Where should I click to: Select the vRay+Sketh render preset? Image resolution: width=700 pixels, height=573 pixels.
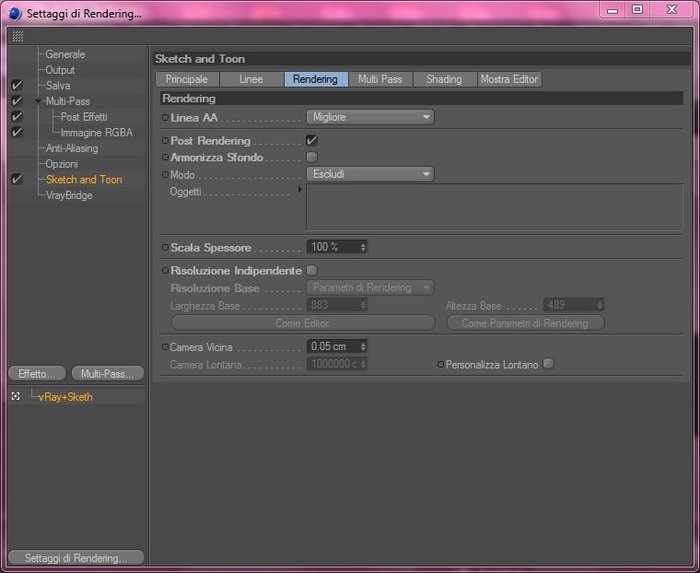[x=65, y=397]
